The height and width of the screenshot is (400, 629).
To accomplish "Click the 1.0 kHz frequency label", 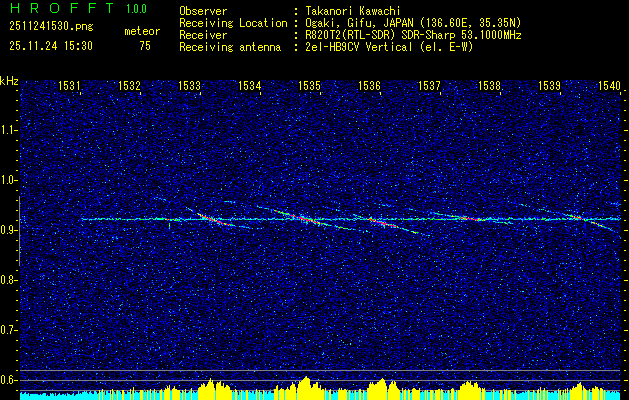I will coord(9,180).
